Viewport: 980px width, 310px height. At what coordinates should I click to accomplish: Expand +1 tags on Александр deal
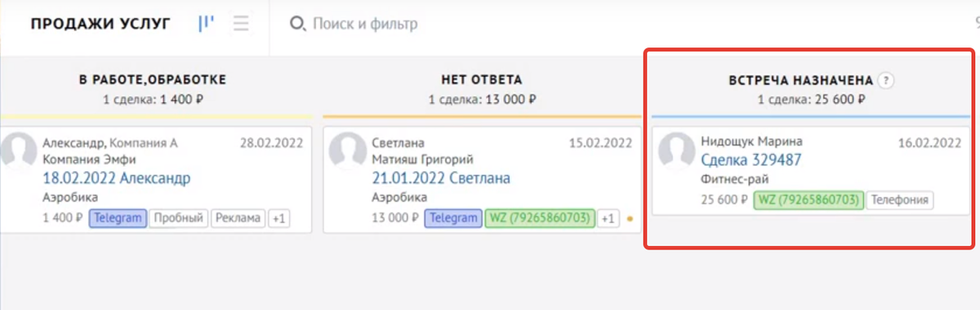279,218
